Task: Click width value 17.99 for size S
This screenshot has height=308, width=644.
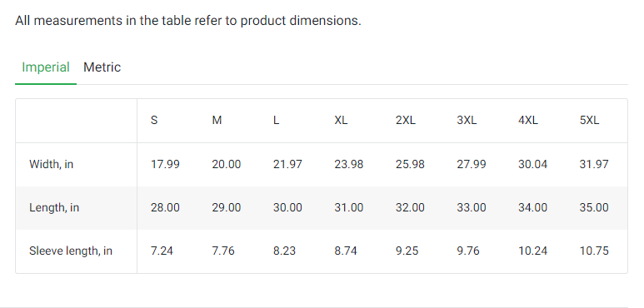Action: pyautogui.click(x=165, y=165)
